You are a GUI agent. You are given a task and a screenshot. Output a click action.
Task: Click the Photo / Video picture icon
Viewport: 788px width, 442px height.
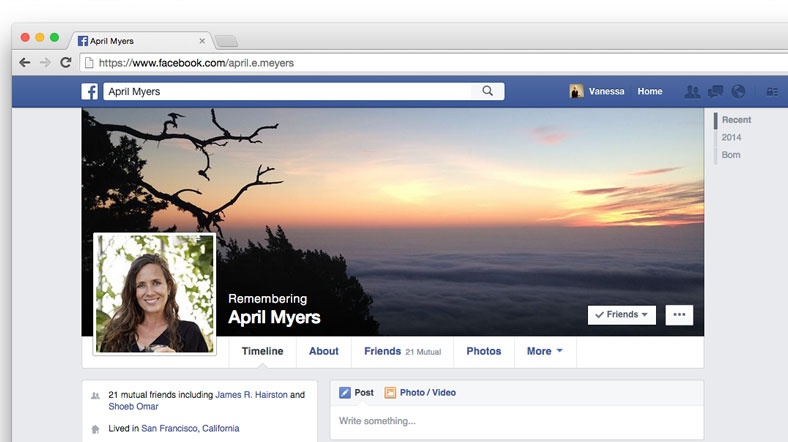pyautogui.click(x=390, y=392)
